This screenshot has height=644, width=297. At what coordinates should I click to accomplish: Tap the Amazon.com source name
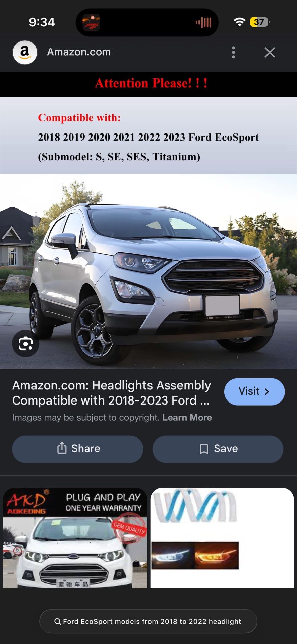tap(79, 52)
